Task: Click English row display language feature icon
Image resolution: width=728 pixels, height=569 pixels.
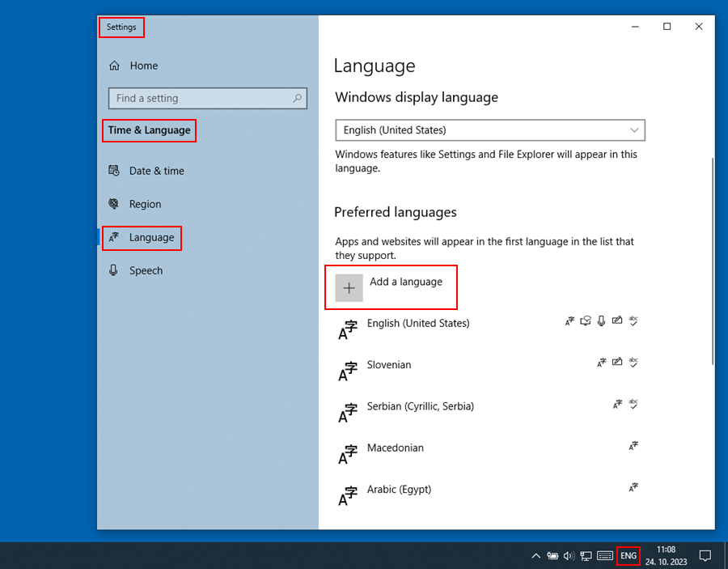Action: click(x=569, y=321)
